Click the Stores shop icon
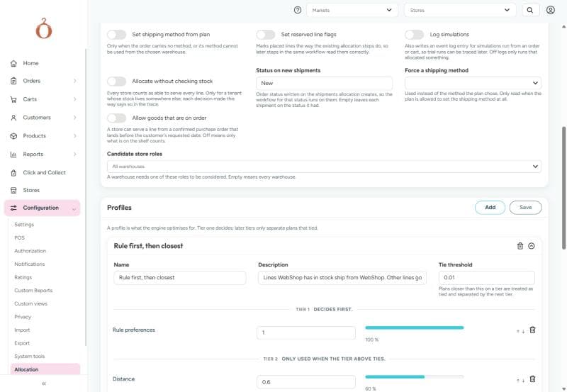The image size is (567, 392). coord(13,190)
